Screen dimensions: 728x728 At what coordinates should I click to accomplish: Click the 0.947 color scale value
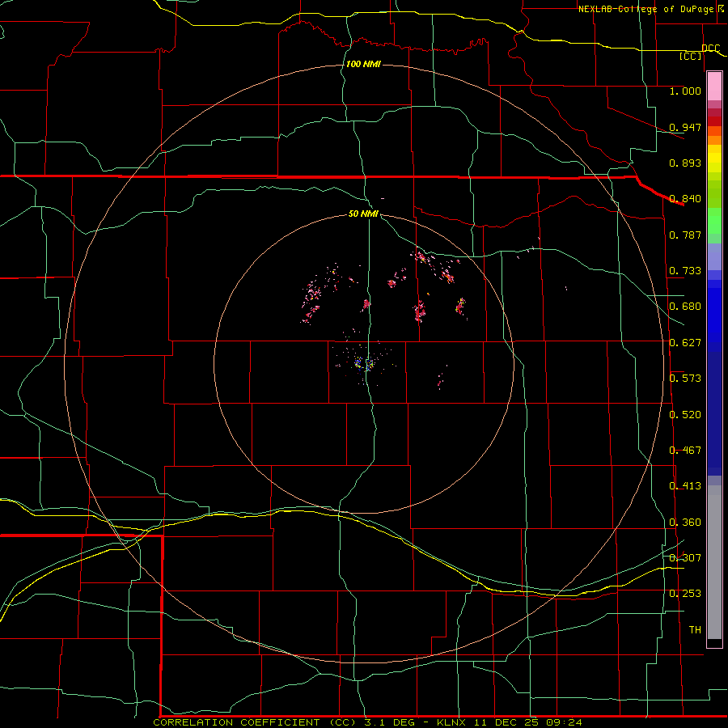(685, 127)
